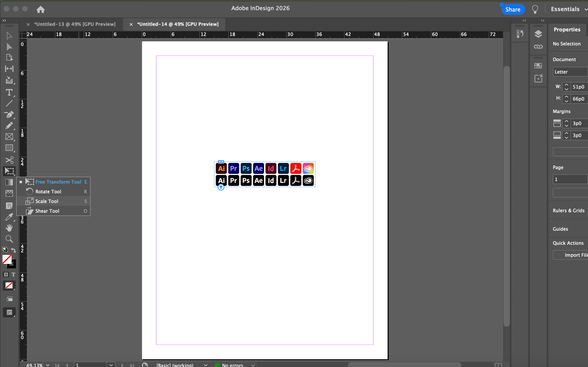Viewport: 588px width, 367px height.
Task: Switch to the Untitled-13 document tab
Action: point(75,24)
